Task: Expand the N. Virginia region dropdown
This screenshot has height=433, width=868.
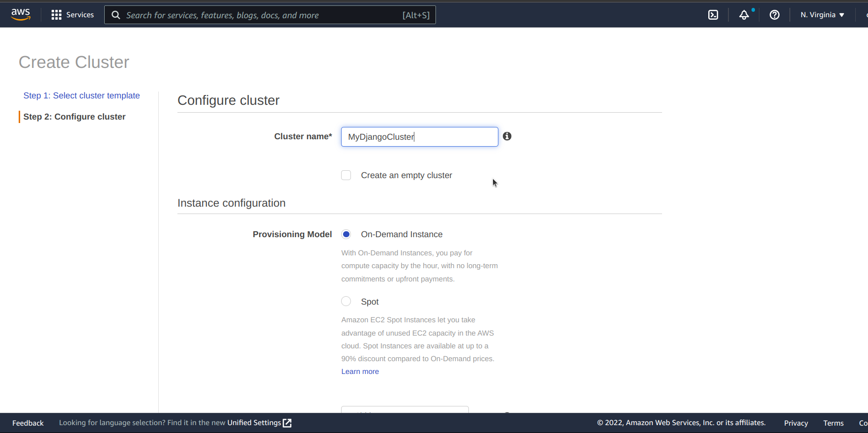Action: (x=822, y=15)
